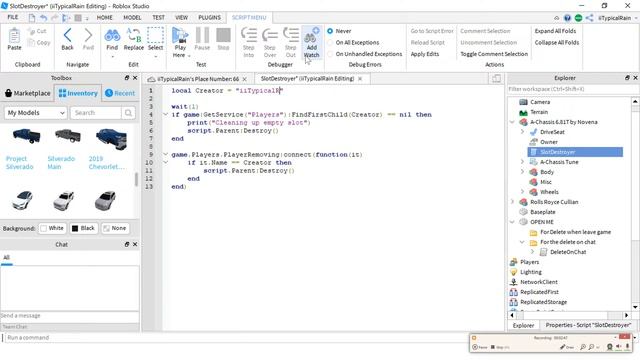This screenshot has height=360, width=640.
Task: Click the help question mark icon
Action: tap(567, 18)
